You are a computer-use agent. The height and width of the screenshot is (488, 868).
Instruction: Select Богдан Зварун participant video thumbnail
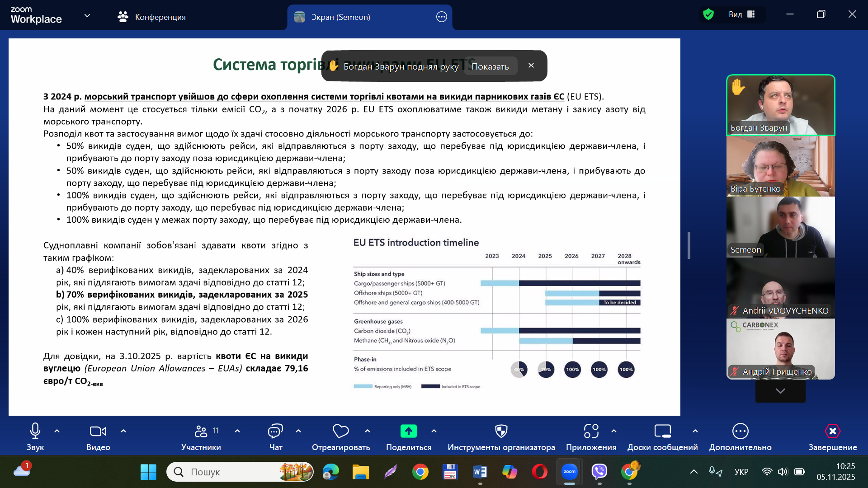tap(780, 105)
